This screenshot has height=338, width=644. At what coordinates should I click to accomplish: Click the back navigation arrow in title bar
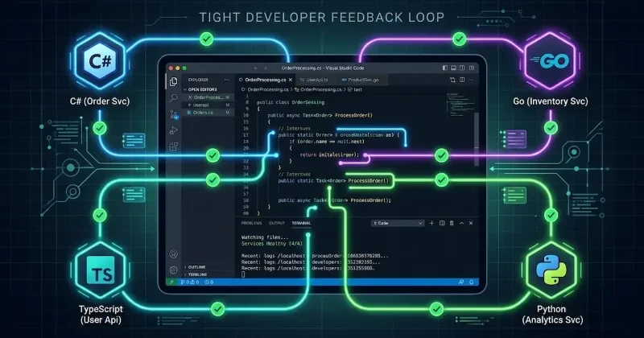pyautogui.click(x=256, y=68)
